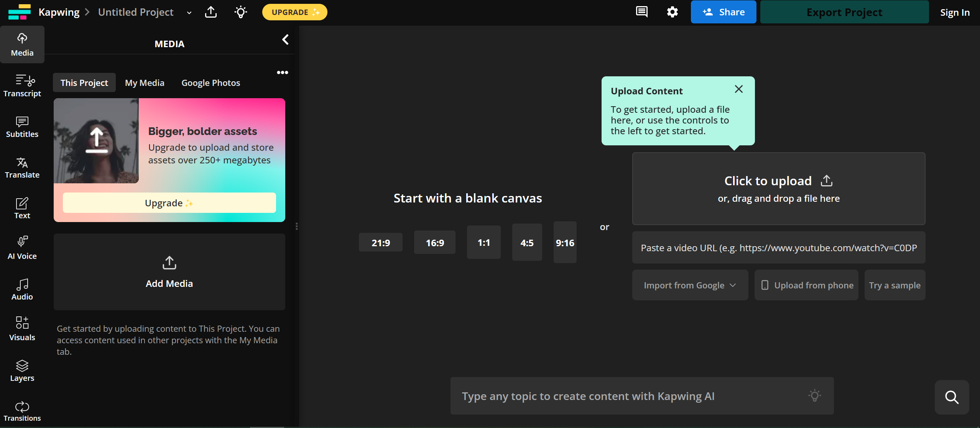This screenshot has height=428, width=980.
Task: Click the Share button
Action: click(x=723, y=12)
